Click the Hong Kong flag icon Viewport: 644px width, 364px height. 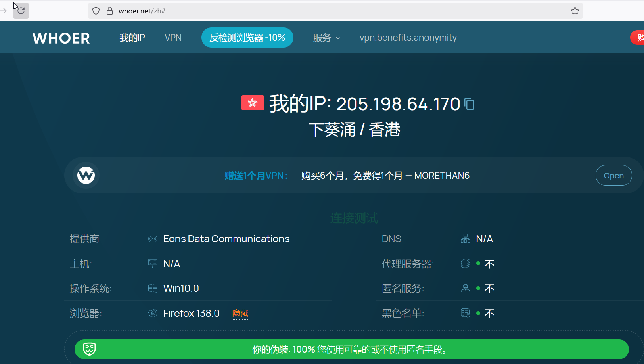(253, 103)
